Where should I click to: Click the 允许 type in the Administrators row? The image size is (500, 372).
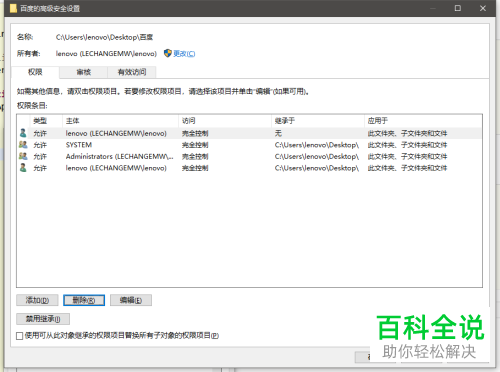click(40, 156)
